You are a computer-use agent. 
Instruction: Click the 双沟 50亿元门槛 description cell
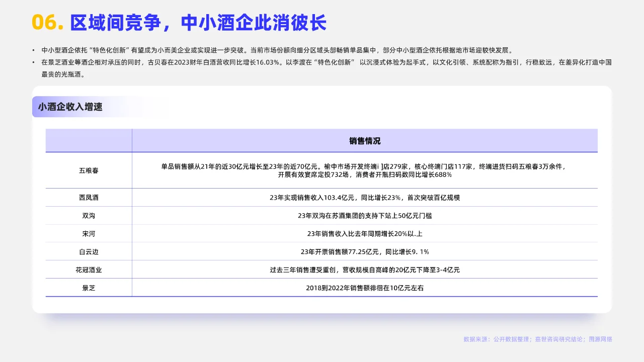coord(365,216)
